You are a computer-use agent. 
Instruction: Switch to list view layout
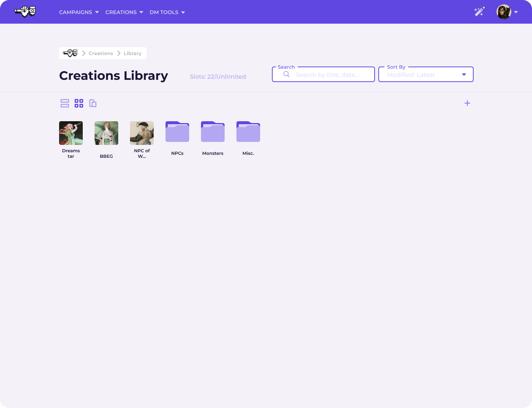point(65,103)
